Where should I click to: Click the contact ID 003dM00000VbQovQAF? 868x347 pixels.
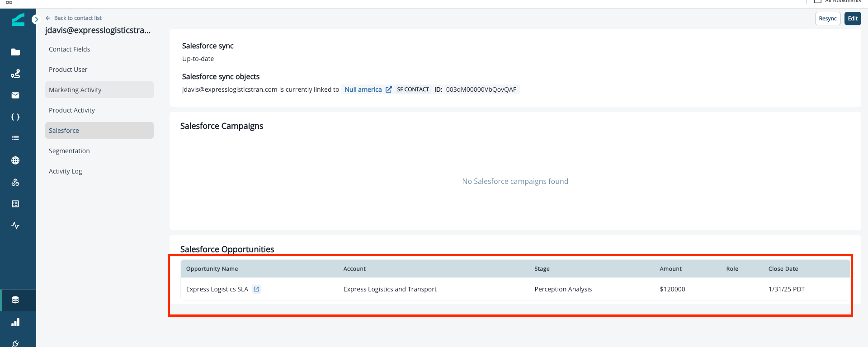[481, 89]
